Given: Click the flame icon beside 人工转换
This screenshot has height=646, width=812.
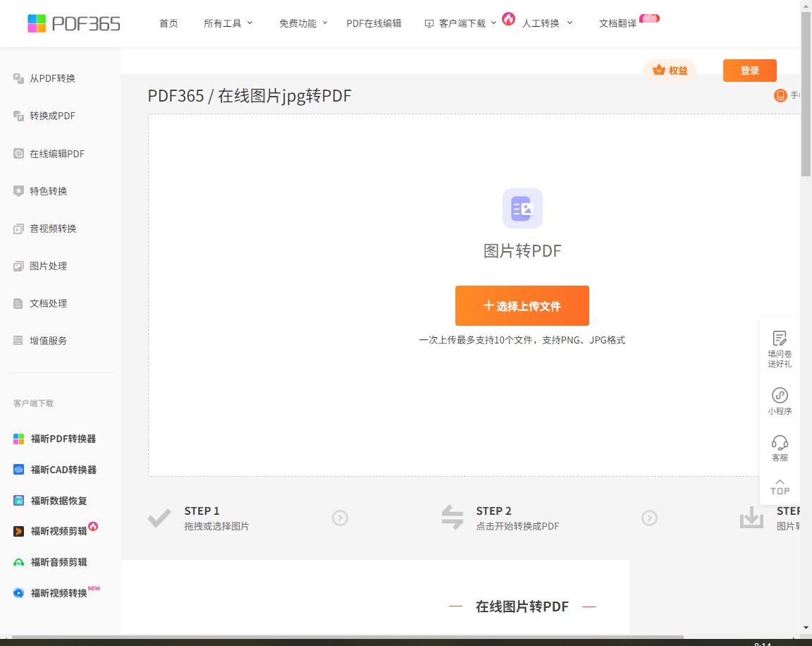Looking at the screenshot, I should (x=508, y=19).
